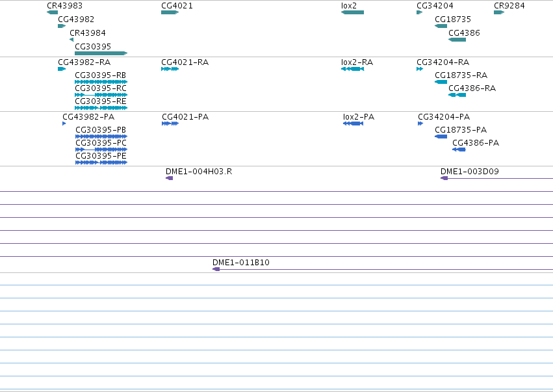Viewport: 553px width, 392px height.
Task: Select the DME1-004H03.R clone end glyph
Action: pos(170,178)
